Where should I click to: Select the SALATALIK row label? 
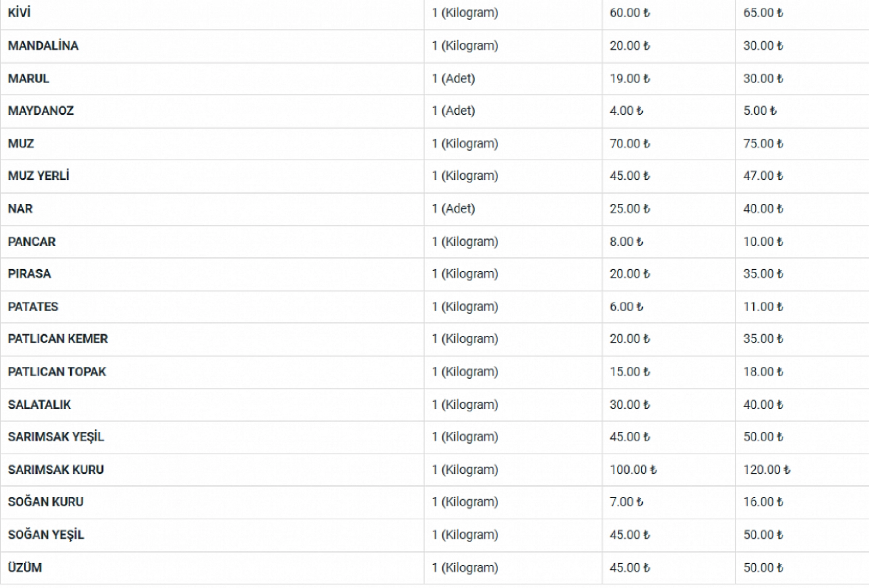click(39, 405)
